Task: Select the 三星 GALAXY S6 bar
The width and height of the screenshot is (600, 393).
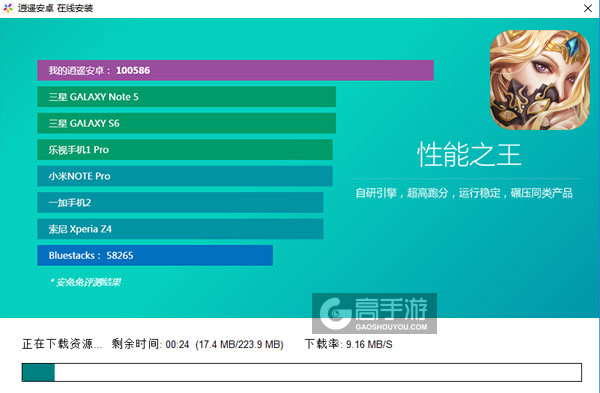Action: [x=186, y=123]
